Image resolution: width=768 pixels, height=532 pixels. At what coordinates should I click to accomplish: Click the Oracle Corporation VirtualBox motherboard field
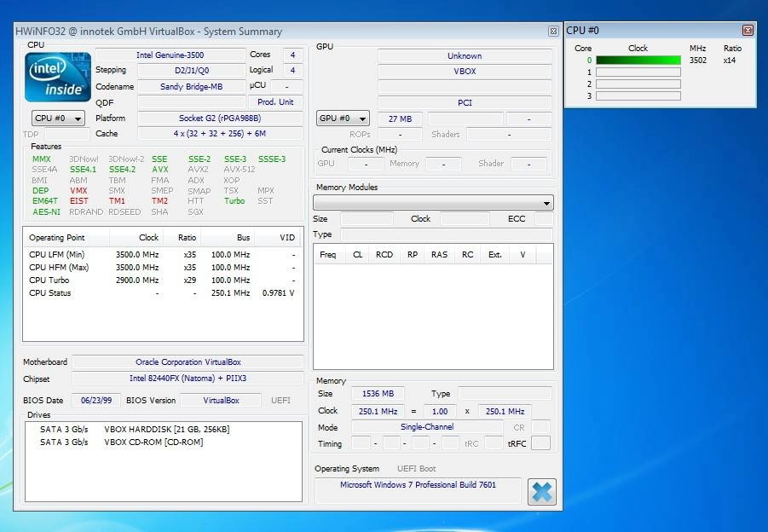(188, 362)
